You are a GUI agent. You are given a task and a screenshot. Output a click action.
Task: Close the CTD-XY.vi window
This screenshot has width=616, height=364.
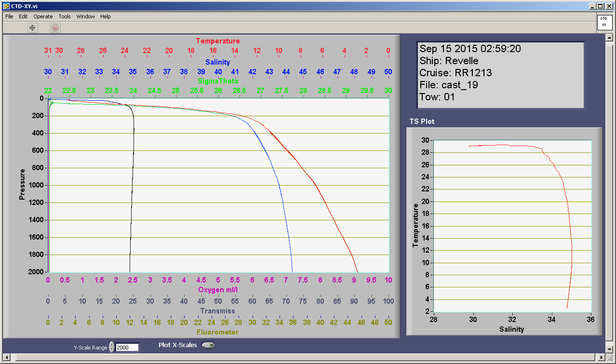609,6
